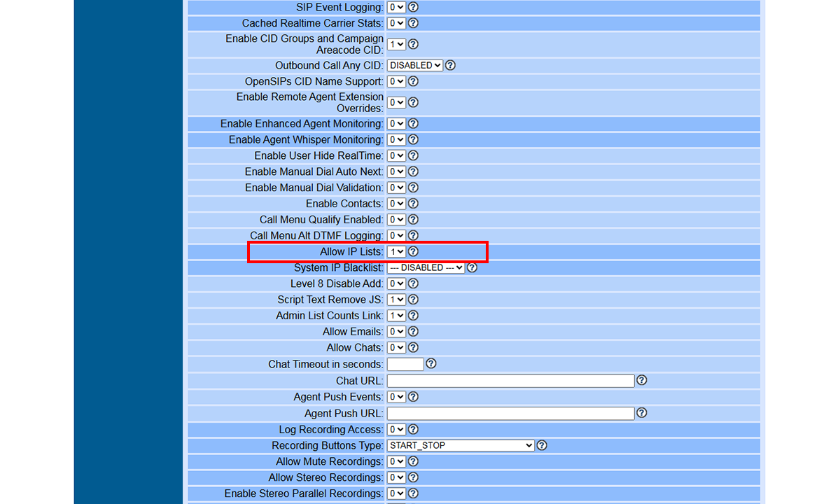Open help icon beside Chat URL field
The width and height of the screenshot is (840, 504).
click(x=642, y=380)
